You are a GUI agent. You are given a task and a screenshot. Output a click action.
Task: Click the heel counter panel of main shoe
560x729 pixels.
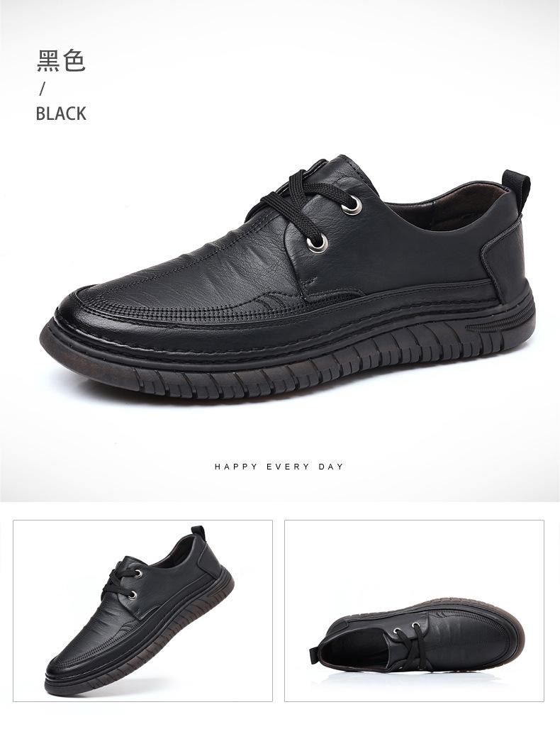pyautogui.click(x=507, y=260)
